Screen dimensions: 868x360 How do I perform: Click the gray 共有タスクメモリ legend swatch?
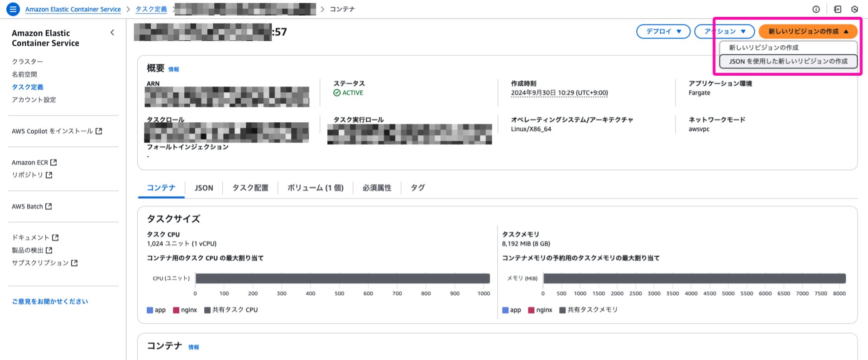click(x=562, y=310)
